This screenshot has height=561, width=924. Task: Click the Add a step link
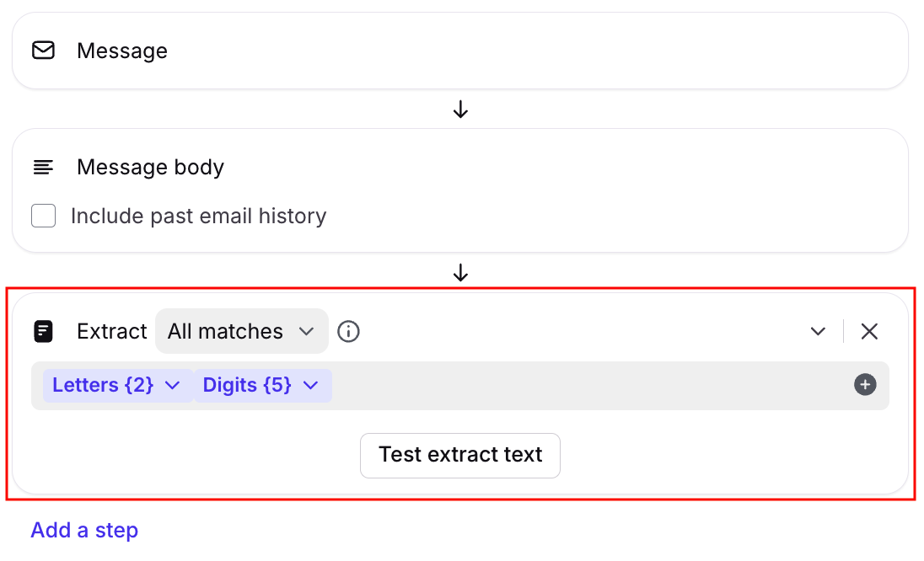(84, 530)
